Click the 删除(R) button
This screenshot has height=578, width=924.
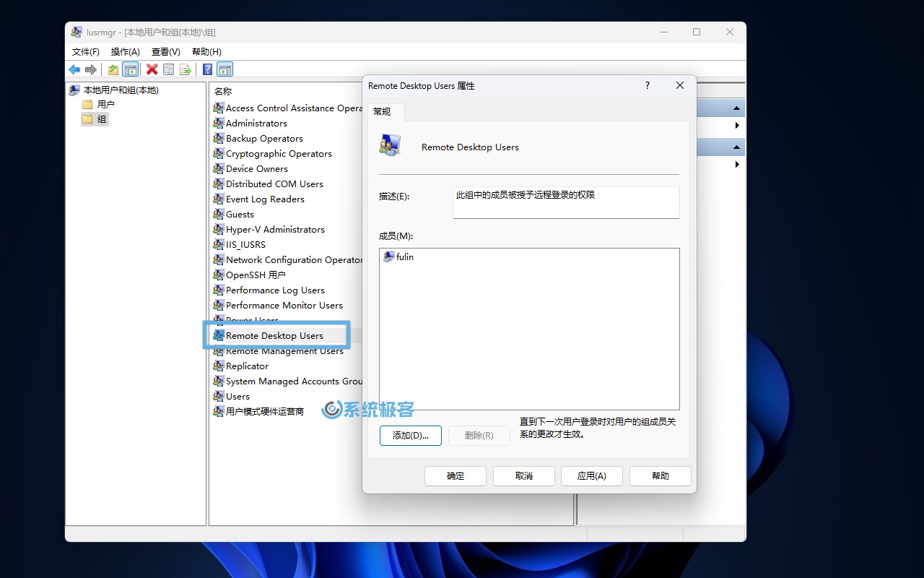pos(479,435)
